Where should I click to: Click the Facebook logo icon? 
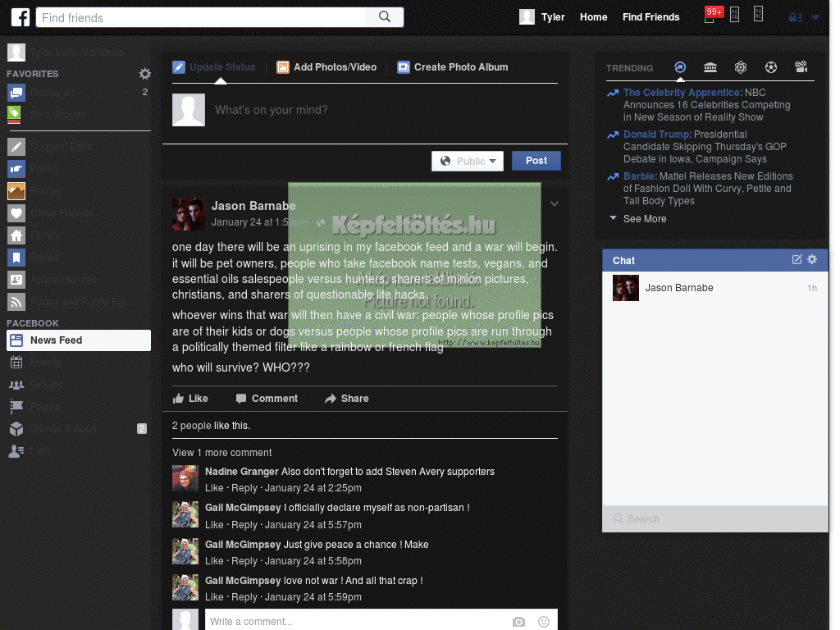[x=21, y=17]
